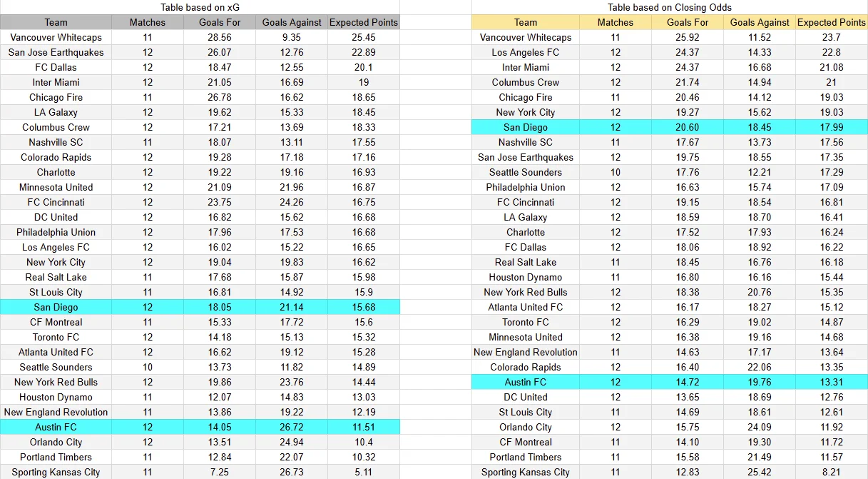
Task: Select Minnesota United's 21.96 Goals Against cell
Action: click(x=292, y=187)
